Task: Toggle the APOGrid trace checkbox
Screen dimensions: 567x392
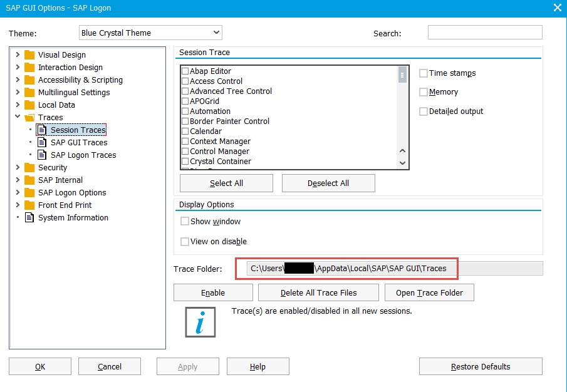Action: [x=185, y=101]
